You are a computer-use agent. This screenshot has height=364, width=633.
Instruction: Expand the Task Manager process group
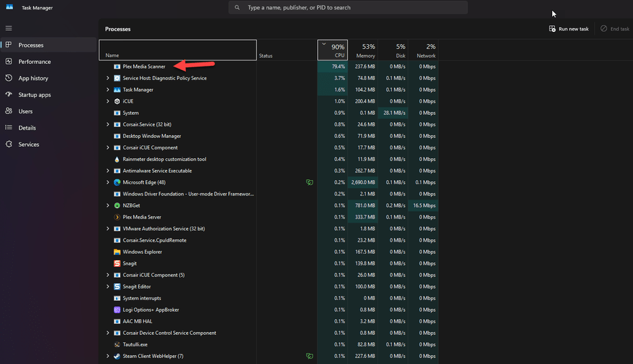click(108, 90)
